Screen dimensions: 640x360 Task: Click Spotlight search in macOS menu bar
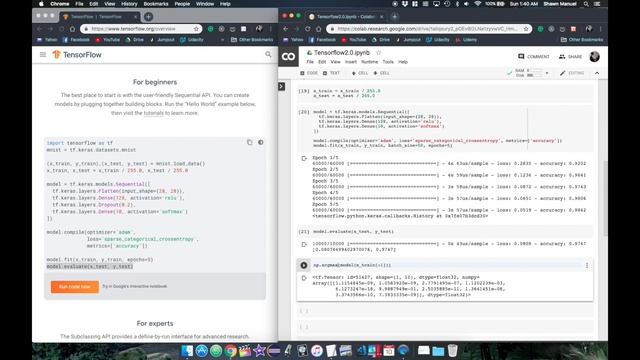[x=586, y=4]
